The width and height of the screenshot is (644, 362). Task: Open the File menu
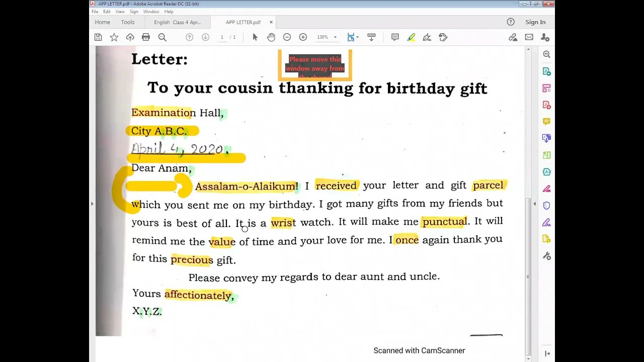[95, 12]
